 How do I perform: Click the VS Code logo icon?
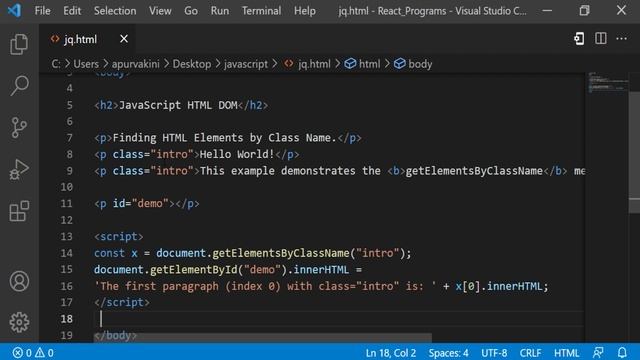point(14,10)
